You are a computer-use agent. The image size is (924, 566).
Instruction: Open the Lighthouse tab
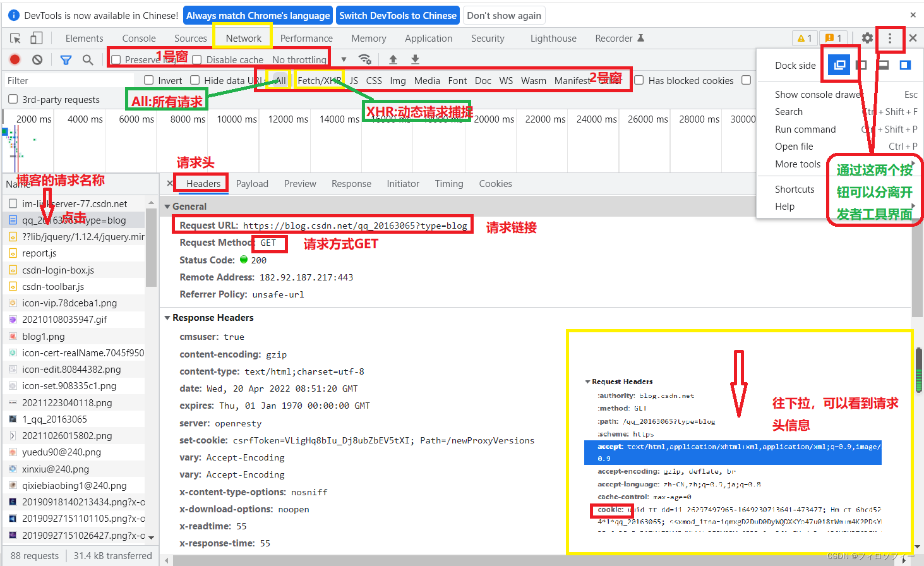pyautogui.click(x=553, y=39)
